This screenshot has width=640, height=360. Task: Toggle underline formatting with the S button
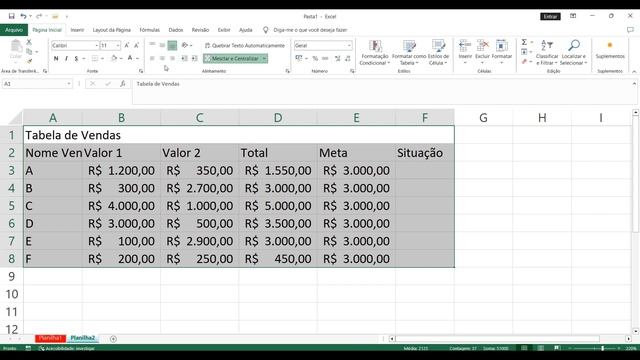point(76,58)
